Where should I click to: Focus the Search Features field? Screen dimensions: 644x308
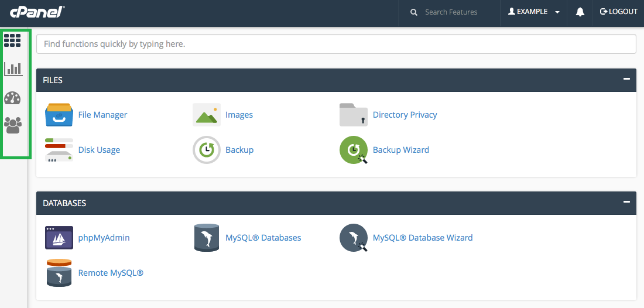[x=451, y=12]
